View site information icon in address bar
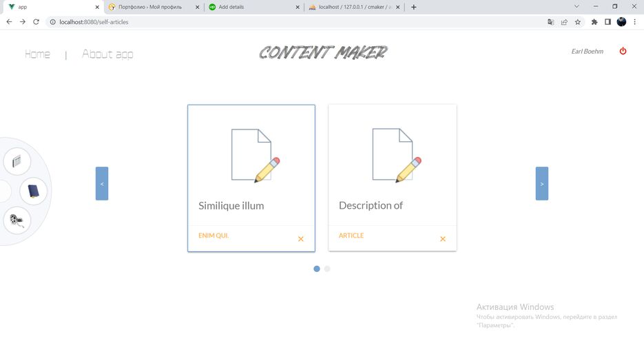 [52, 22]
